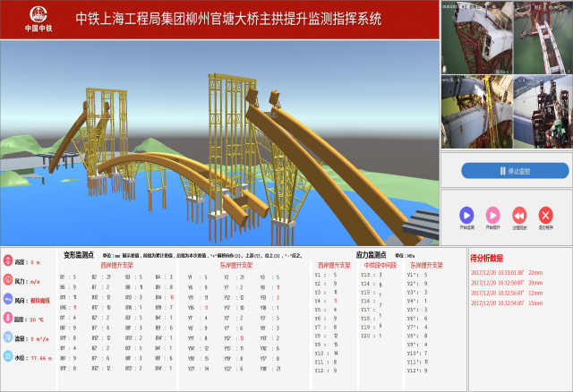Click the 中国中铁 logo in the header
The height and width of the screenshot is (392, 573).
[38, 19]
